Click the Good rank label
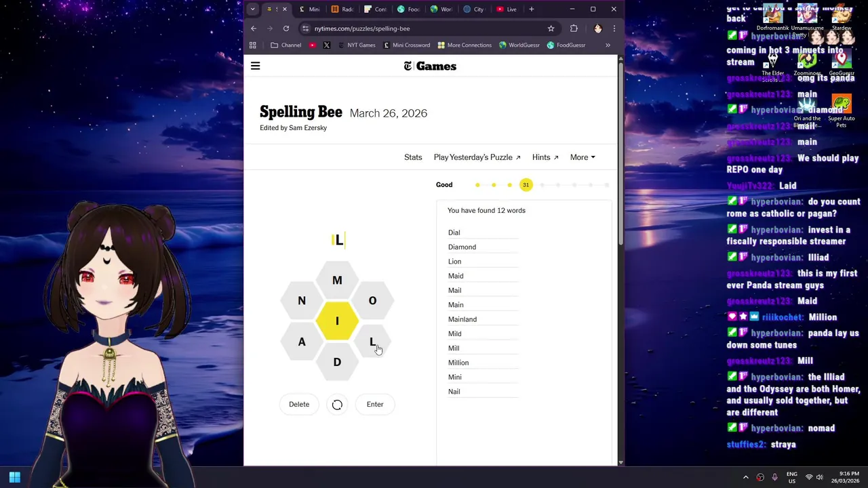The height and width of the screenshot is (488, 868). pos(444,185)
